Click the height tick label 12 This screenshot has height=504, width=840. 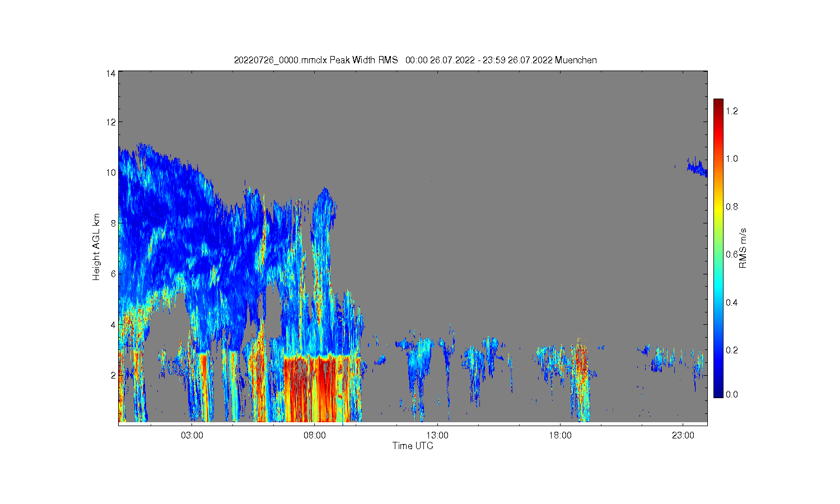click(111, 122)
